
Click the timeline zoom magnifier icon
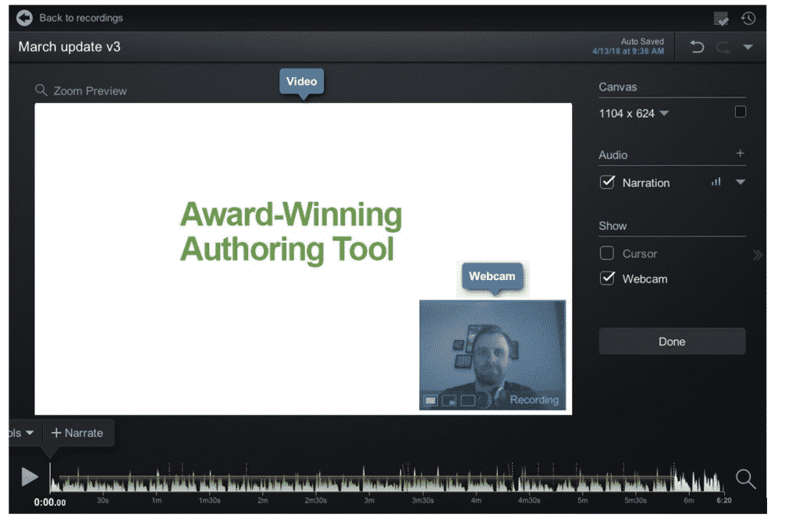click(745, 479)
